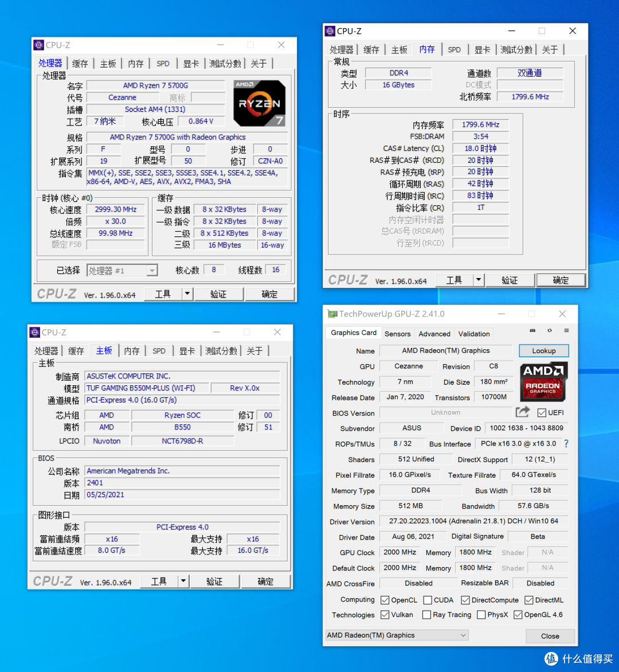Screen dimensions: 619x672
Task: Click Close button in GPU-Z
Action: click(550, 636)
